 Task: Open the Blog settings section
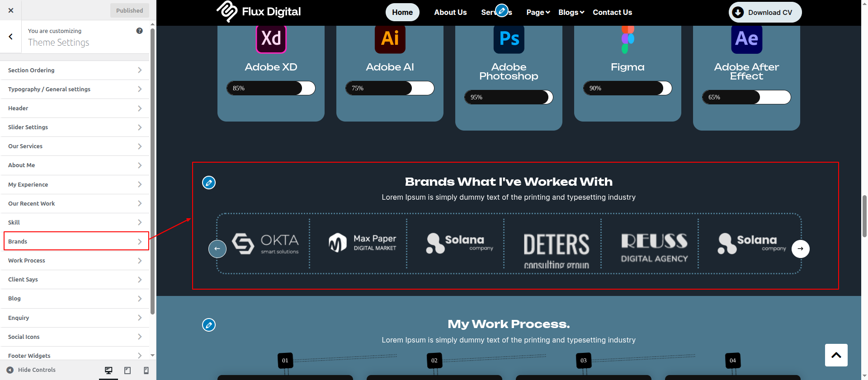tap(75, 299)
